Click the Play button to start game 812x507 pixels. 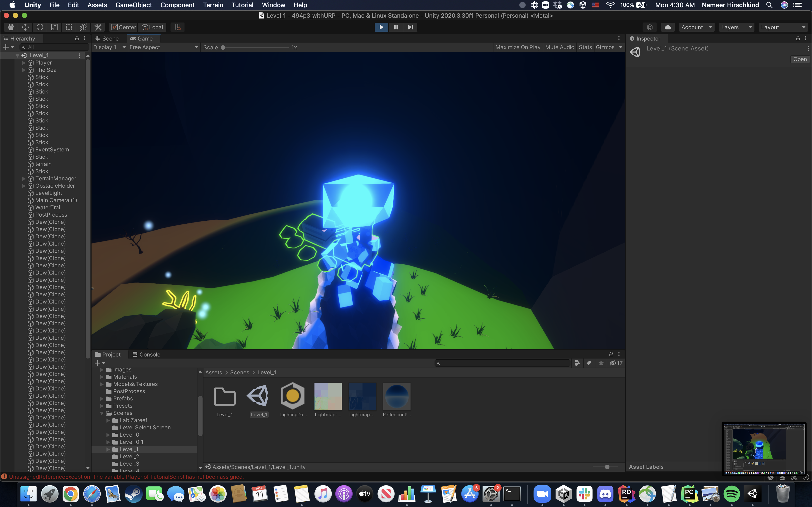381,27
